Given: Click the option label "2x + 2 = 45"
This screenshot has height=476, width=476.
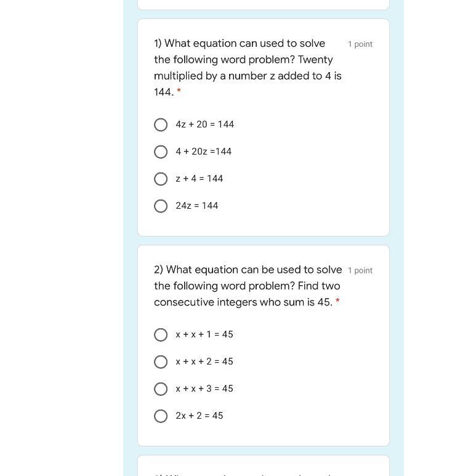Looking at the screenshot, I should 199,416.
